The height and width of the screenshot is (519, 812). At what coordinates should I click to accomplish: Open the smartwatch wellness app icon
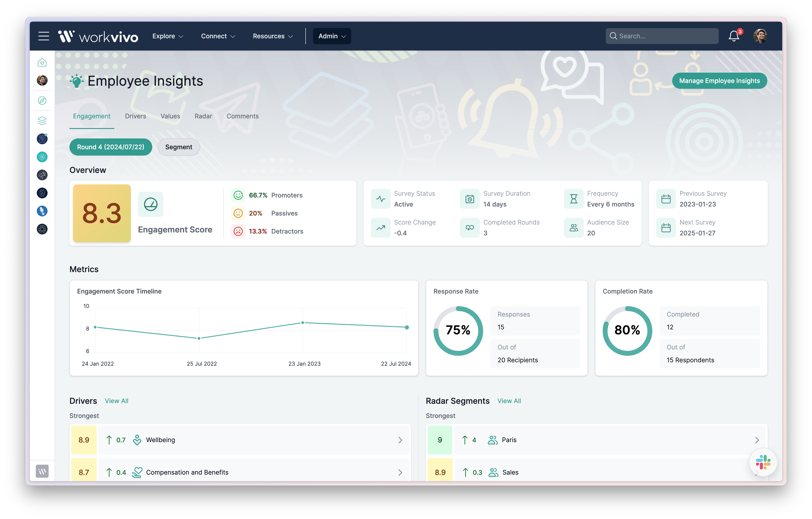point(42,193)
